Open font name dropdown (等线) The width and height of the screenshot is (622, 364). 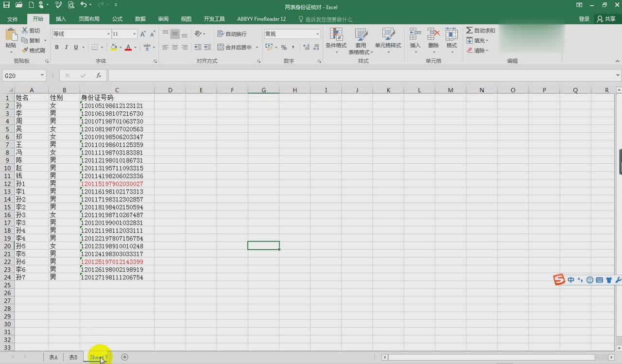click(108, 34)
